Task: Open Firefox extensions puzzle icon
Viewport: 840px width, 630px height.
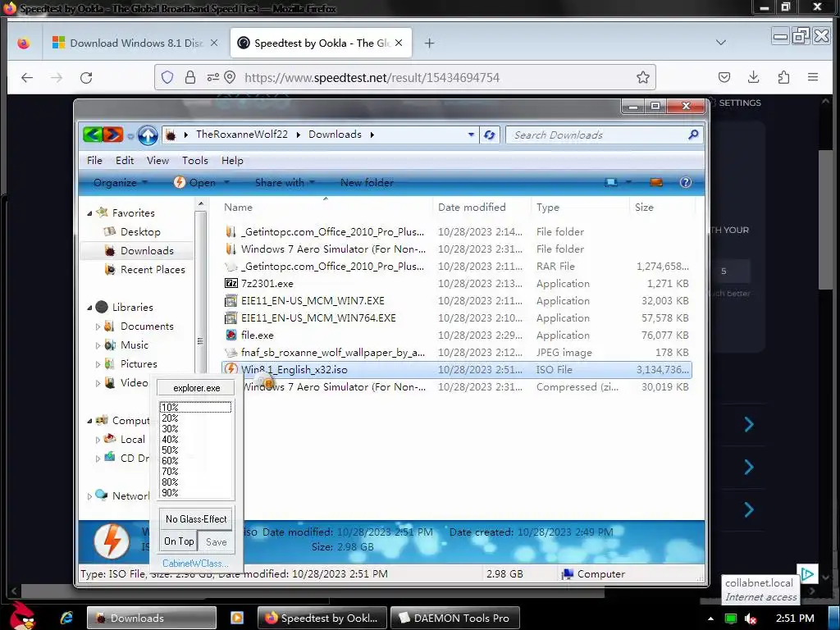Action: 783,77
